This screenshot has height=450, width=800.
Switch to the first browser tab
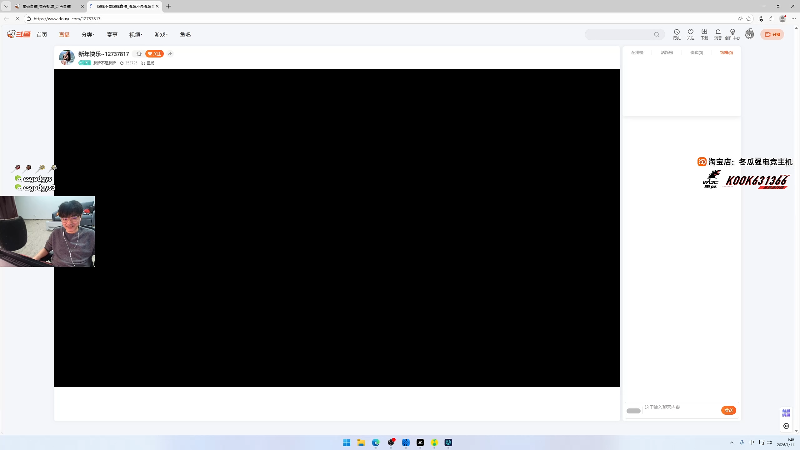(x=47, y=7)
